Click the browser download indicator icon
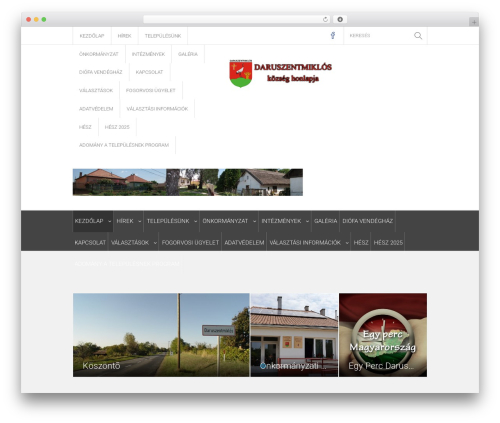 tap(340, 20)
